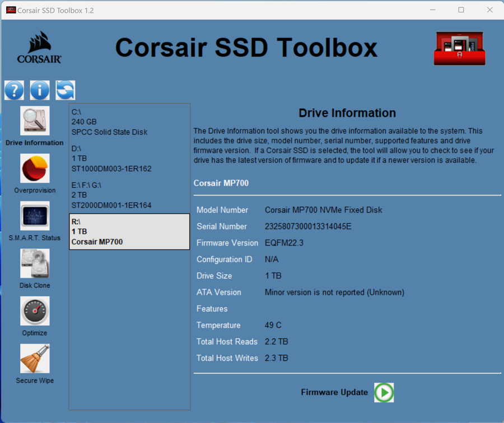Viewport: 504px width, 423px height.
Task: Click the Optimize sidebar label
Action: [35, 333]
